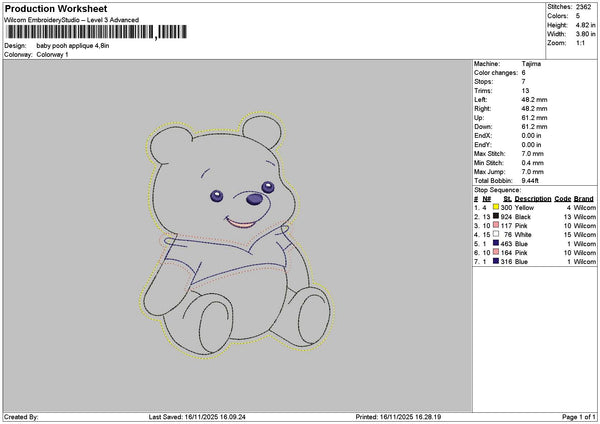Click the Total Bobbin value '9.44ft'
The height and width of the screenshot is (424, 600).
(530, 181)
